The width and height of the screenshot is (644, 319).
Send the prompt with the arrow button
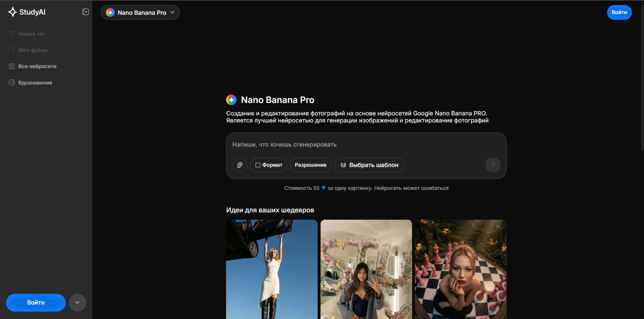coord(493,165)
